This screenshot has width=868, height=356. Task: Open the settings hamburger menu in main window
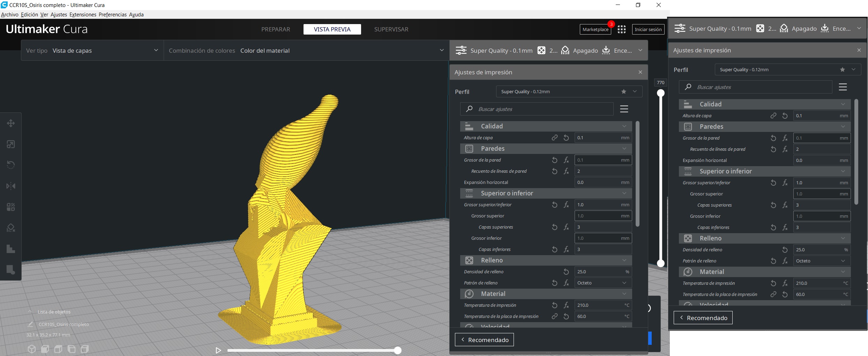pyautogui.click(x=624, y=109)
